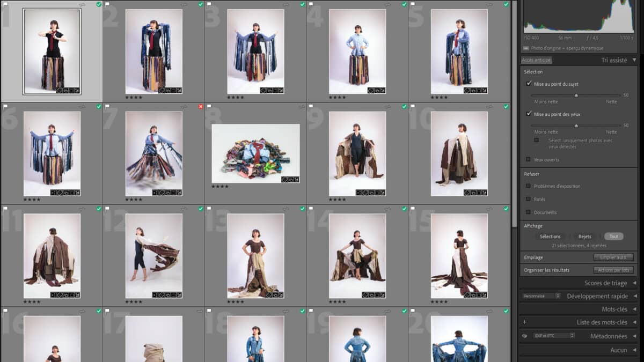Check the Ratés option
This screenshot has height=362, width=644.
[529, 199]
